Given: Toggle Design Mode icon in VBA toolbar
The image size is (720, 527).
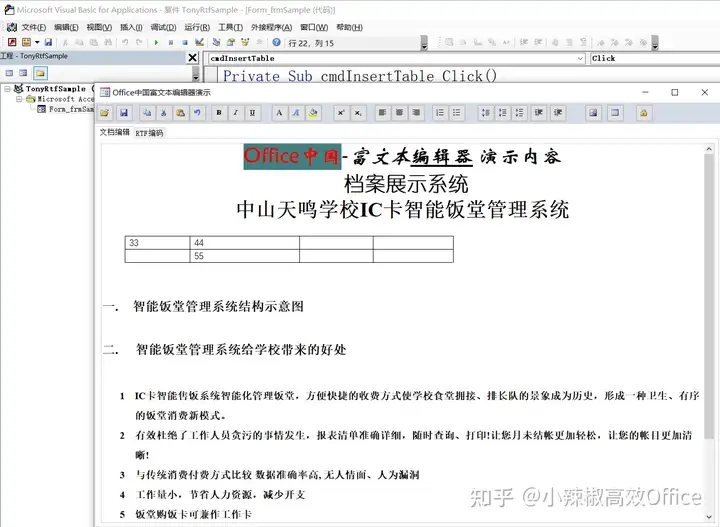Looking at the screenshot, I should pyautogui.click(x=199, y=42).
